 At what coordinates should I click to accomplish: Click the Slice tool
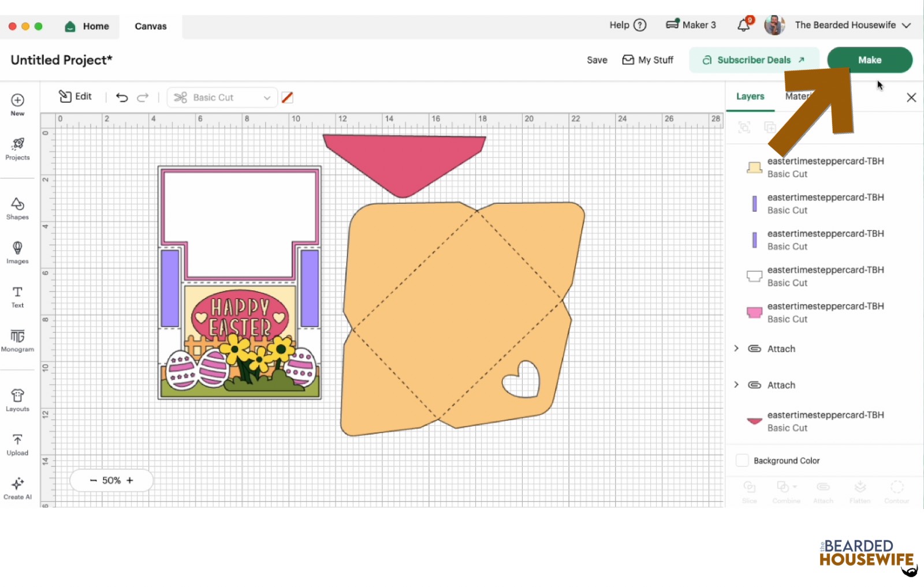click(750, 492)
